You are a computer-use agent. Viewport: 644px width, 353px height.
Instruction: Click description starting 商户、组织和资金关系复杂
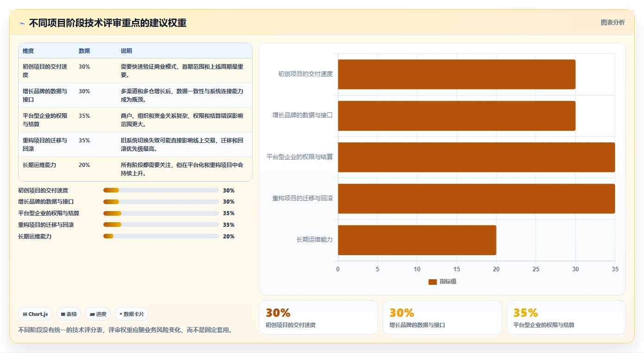click(182, 120)
